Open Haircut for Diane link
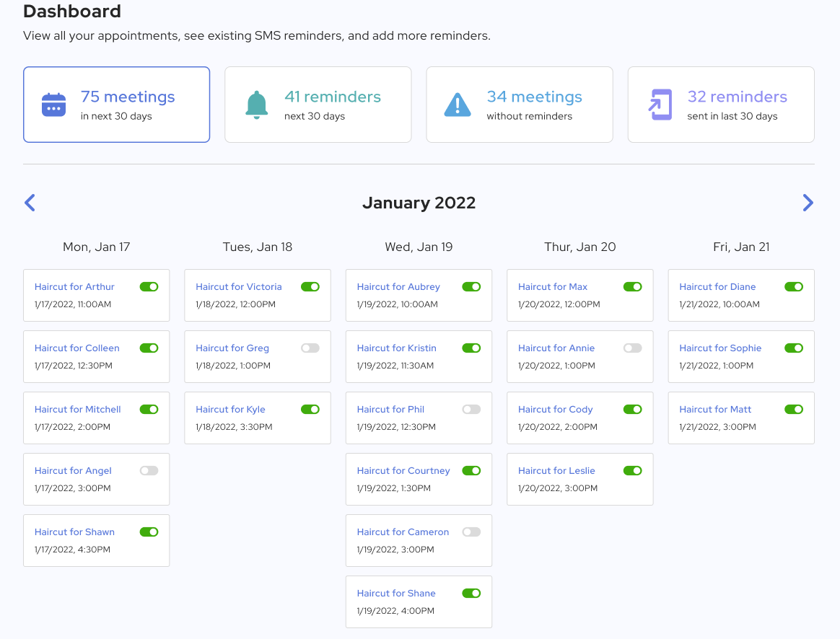Screen dimensions: 840x639 point(717,287)
